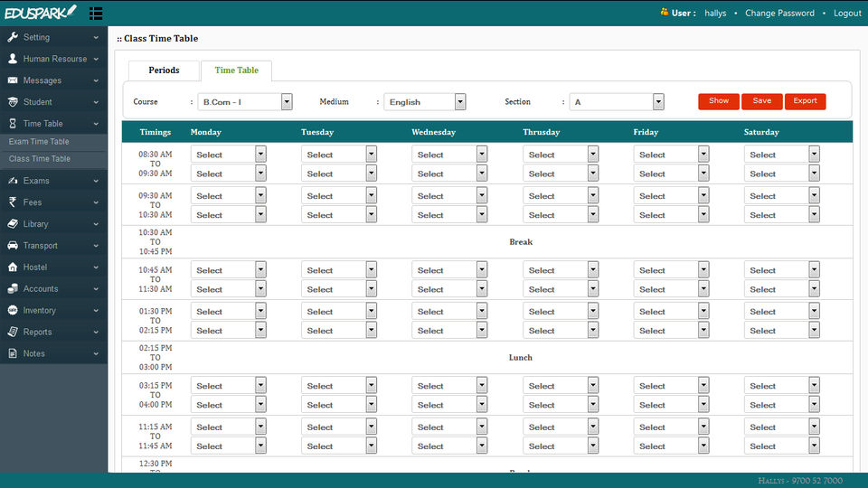Image resolution: width=868 pixels, height=488 pixels.
Task: Open Tuesday's second dropdown for 08:30 AM period
Action: [339, 174]
